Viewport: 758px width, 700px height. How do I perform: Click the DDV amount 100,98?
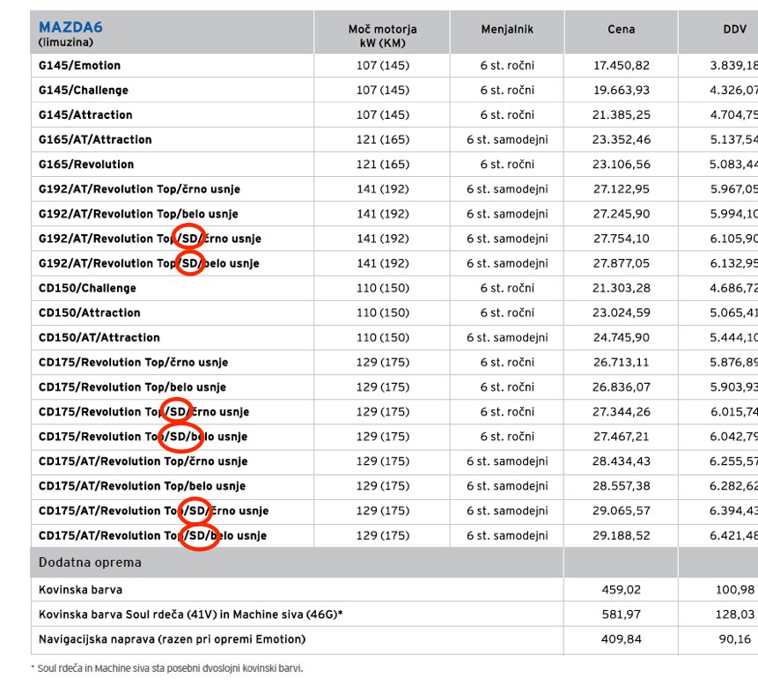(735, 590)
